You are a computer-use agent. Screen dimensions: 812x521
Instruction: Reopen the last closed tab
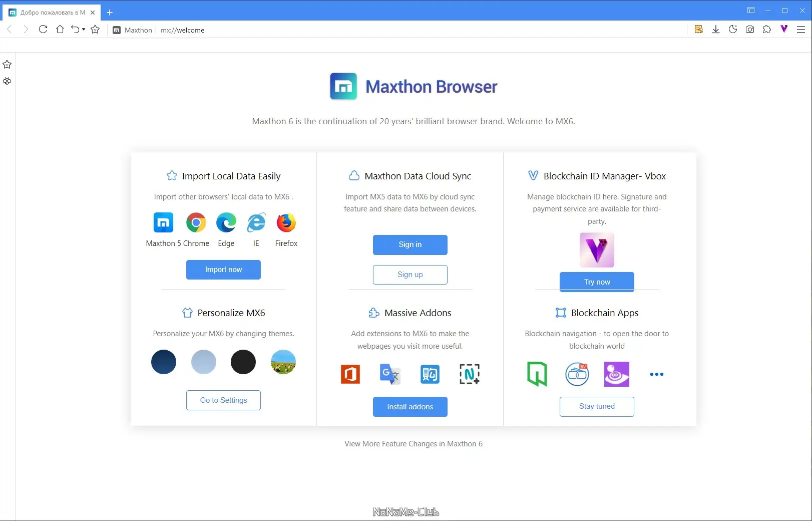pos(75,30)
